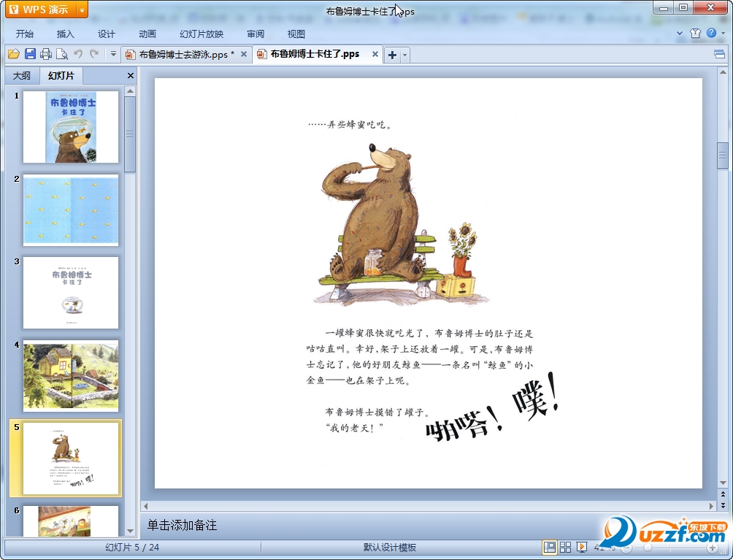
Task: Open the 幻灯片放映 menu
Action: (202, 34)
